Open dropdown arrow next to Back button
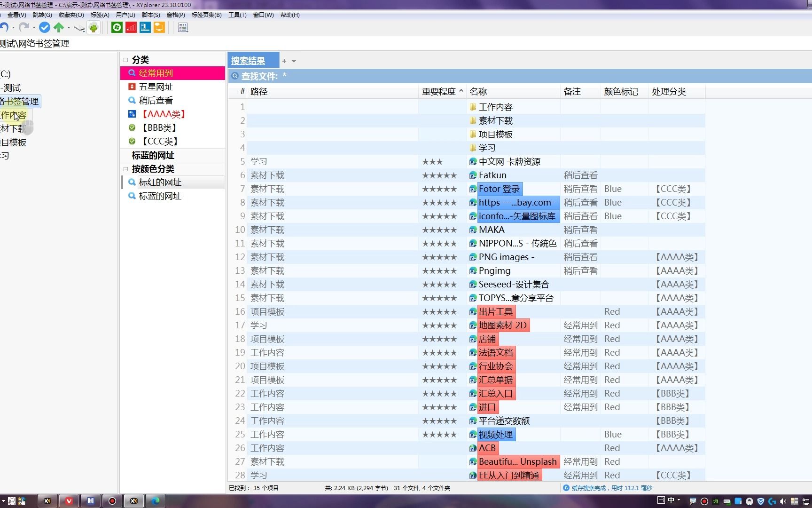 (13, 28)
